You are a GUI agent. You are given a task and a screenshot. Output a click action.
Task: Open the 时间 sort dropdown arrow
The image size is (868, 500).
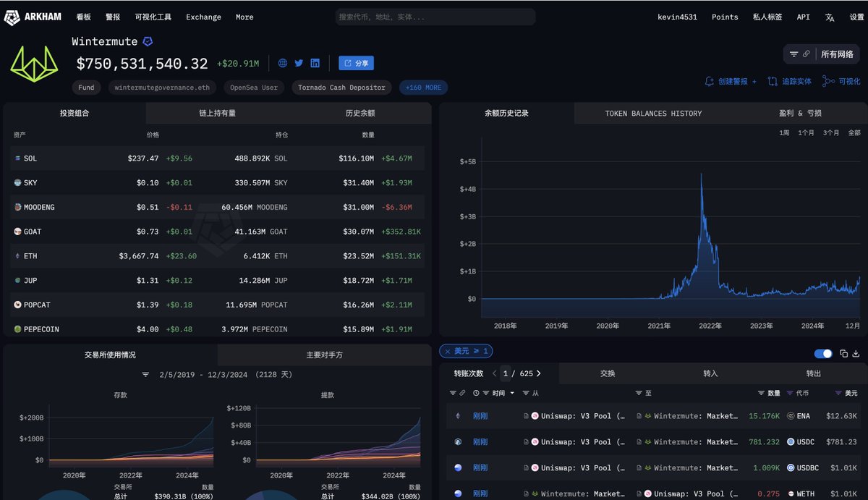(512, 393)
